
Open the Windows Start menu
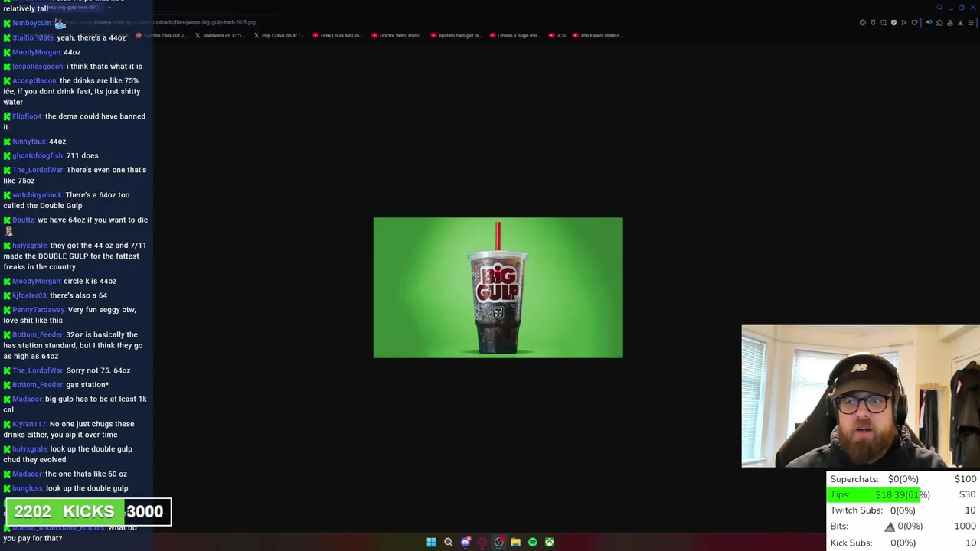tap(431, 542)
